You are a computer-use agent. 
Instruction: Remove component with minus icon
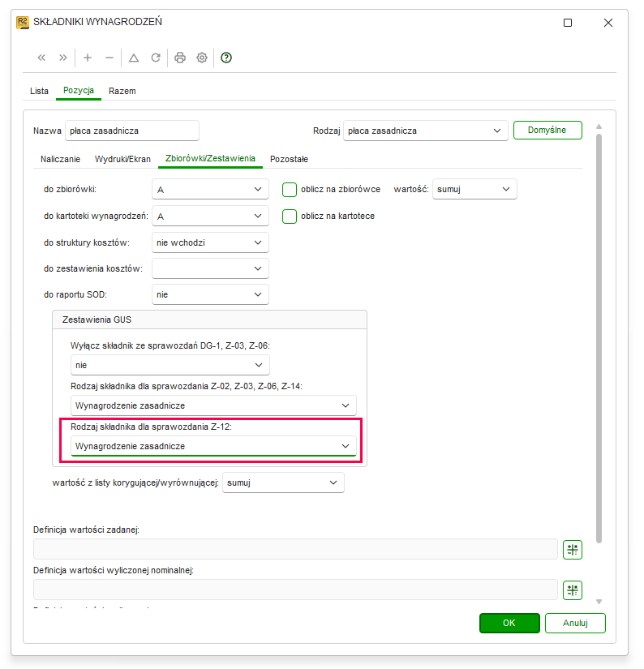tap(109, 58)
